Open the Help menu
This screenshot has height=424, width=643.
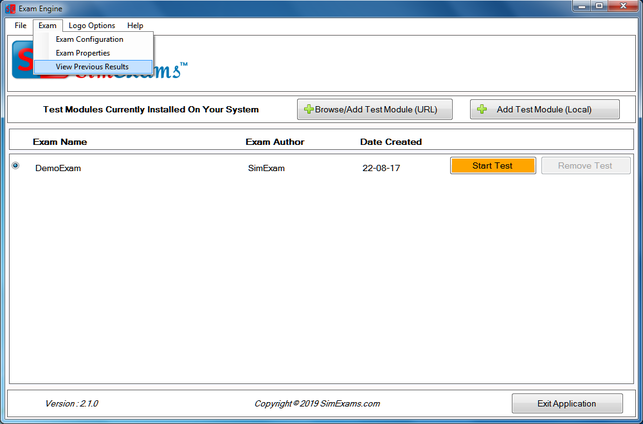(x=135, y=25)
